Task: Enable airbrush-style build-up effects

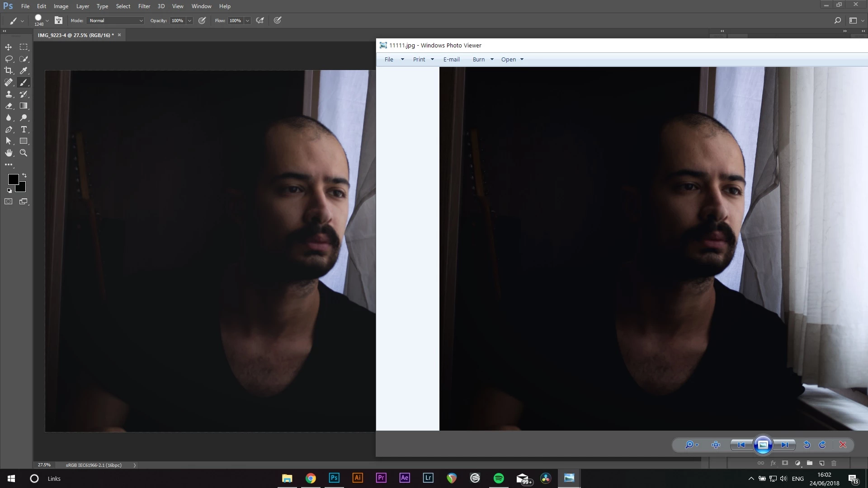Action: pos(260,20)
